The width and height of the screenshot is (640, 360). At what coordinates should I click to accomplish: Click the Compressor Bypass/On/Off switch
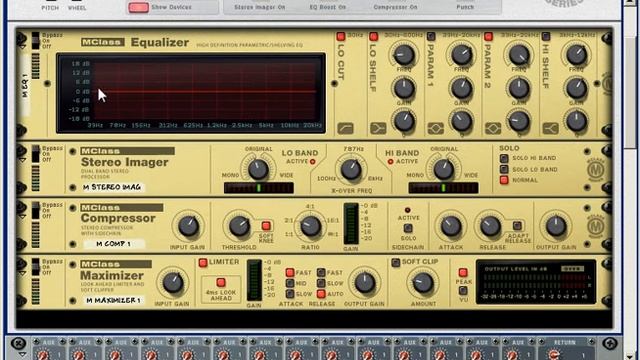36,211
